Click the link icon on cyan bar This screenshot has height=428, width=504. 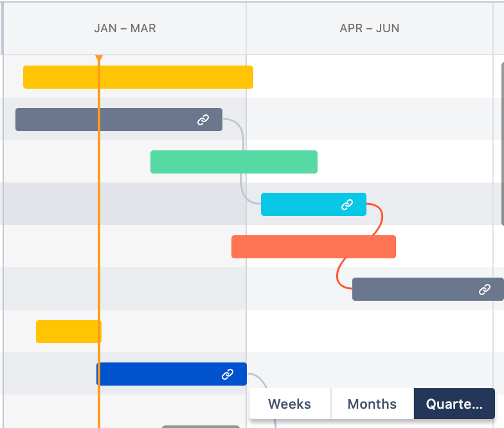click(347, 204)
